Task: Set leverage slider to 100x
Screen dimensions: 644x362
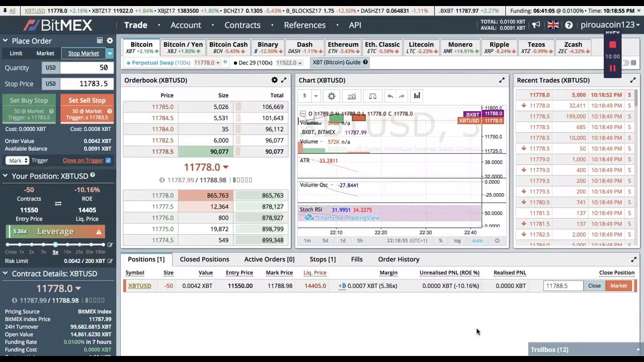Action: [103, 245]
